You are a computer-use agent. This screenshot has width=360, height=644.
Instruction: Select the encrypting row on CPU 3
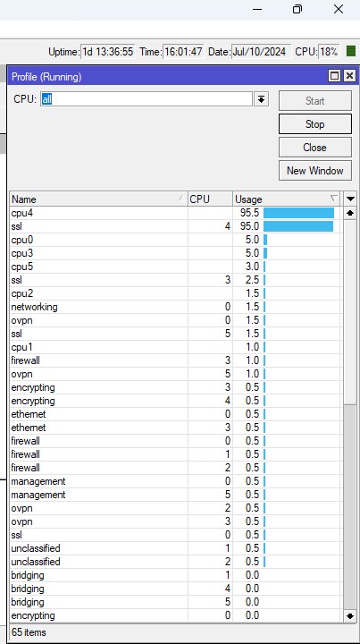(x=175, y=387)
